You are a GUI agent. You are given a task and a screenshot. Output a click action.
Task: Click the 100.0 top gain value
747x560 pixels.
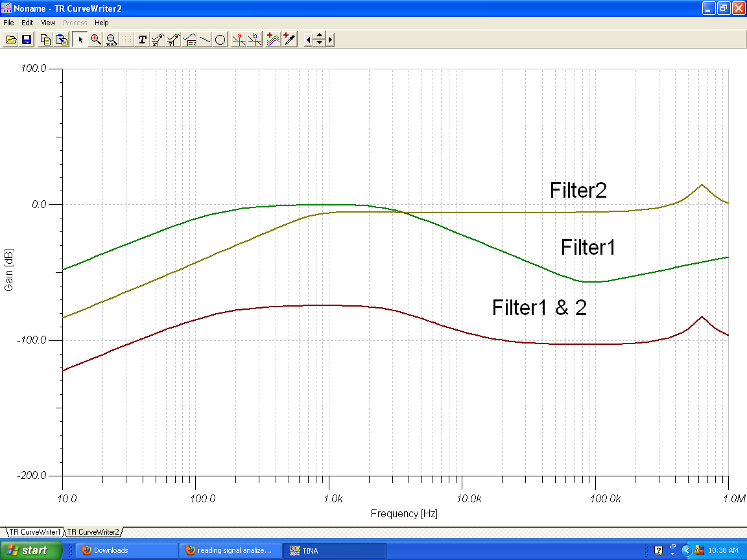pos(33,69)
